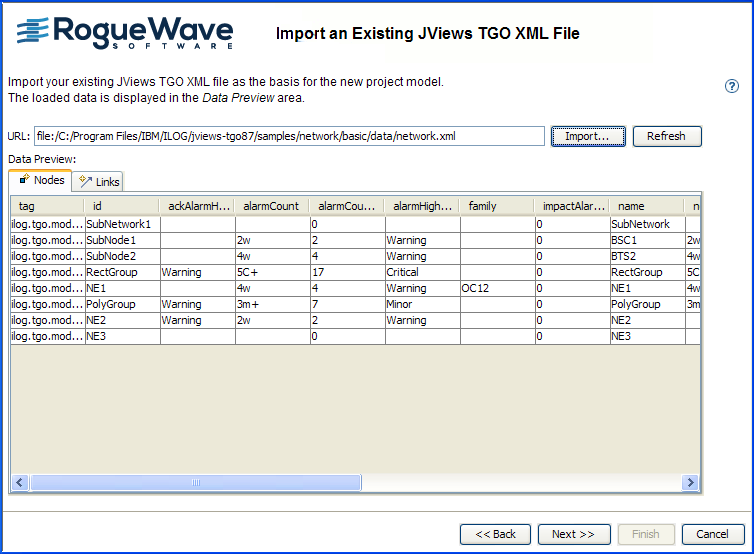Screen dimensions: 754x554
Task: Select the tag column header
Action: [46, 206]
